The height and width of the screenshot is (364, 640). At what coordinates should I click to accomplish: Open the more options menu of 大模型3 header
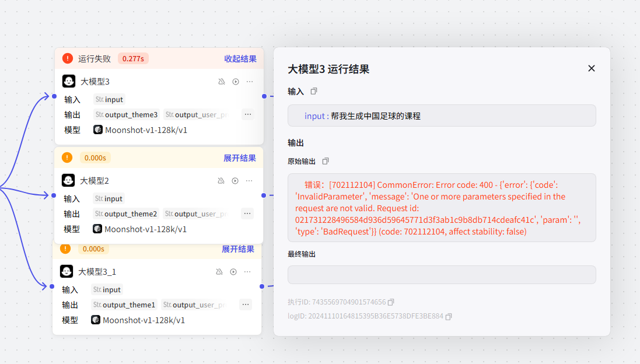[x=249, y=82]
